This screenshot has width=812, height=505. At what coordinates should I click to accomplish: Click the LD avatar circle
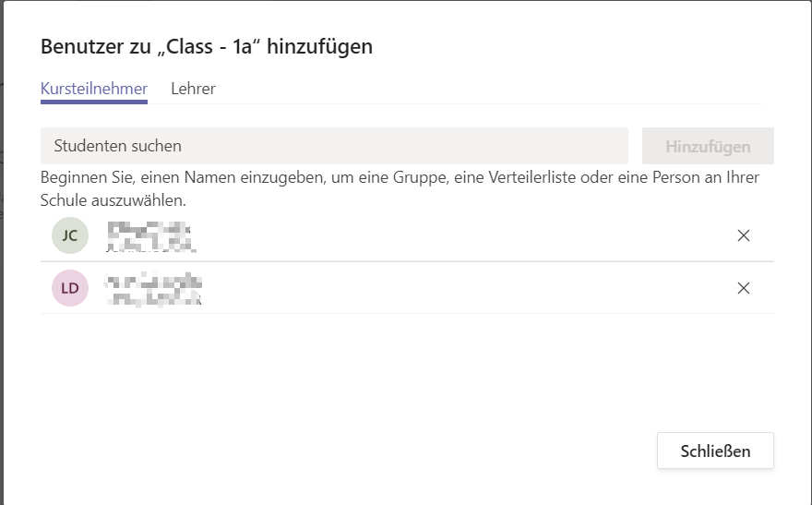coord(70,288)
